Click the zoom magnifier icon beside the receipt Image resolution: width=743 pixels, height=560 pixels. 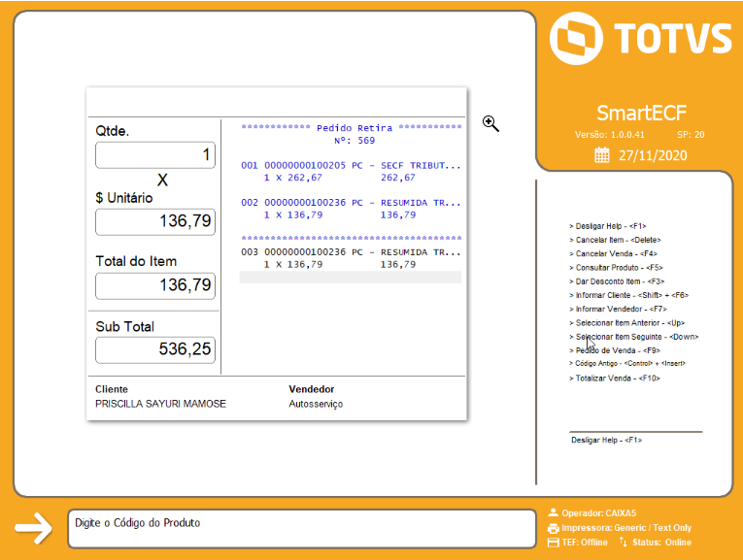(490, 123)
